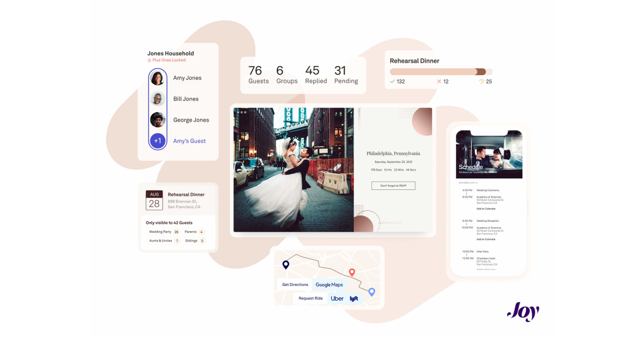Add Wedding Reception to calendar
The width and height of the screenshot is (644, 337).
(x=486, y=239)
